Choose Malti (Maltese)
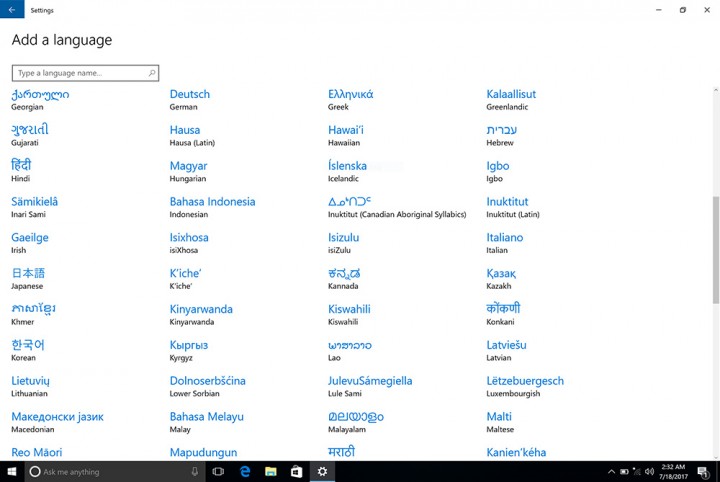720x482 pixels. point(500,422)
